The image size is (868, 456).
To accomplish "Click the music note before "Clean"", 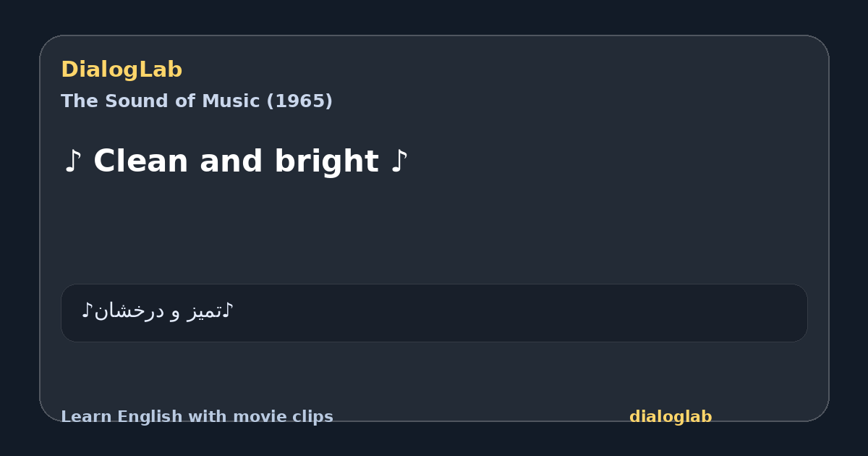I will point(72,161).
